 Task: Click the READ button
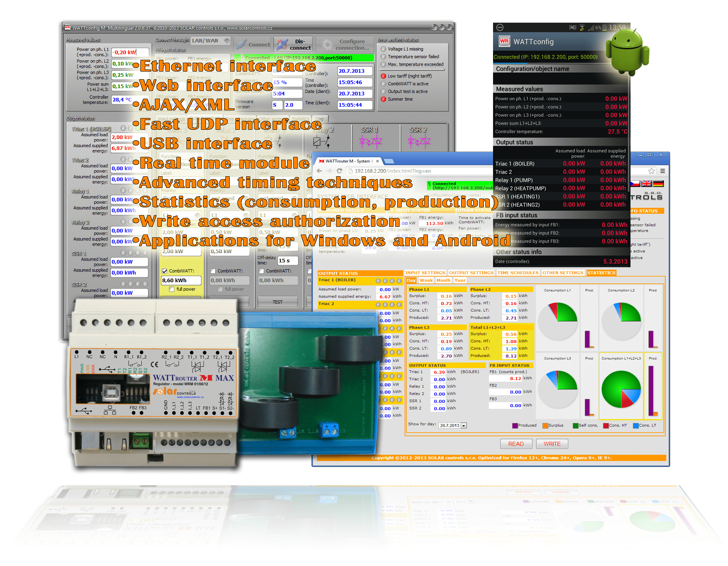516,444
